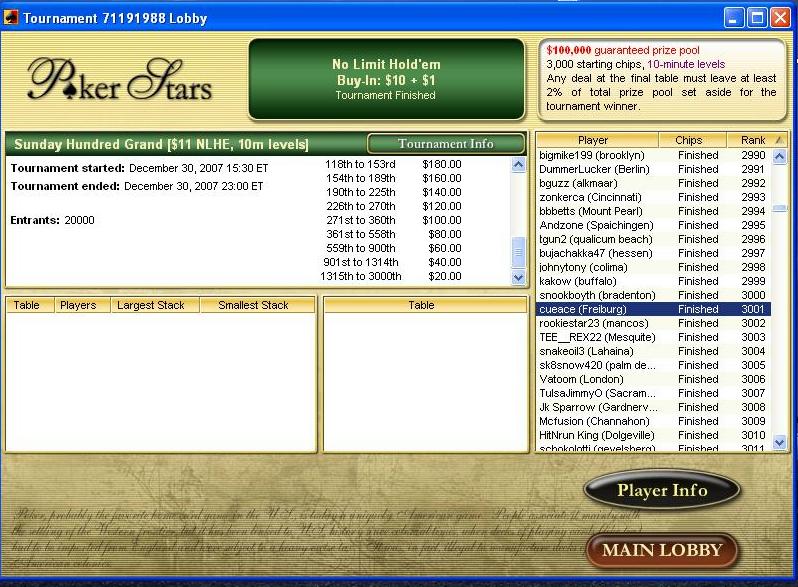Sort players by Player column header
Screen dimensions: 798x587
click(597, 140)
